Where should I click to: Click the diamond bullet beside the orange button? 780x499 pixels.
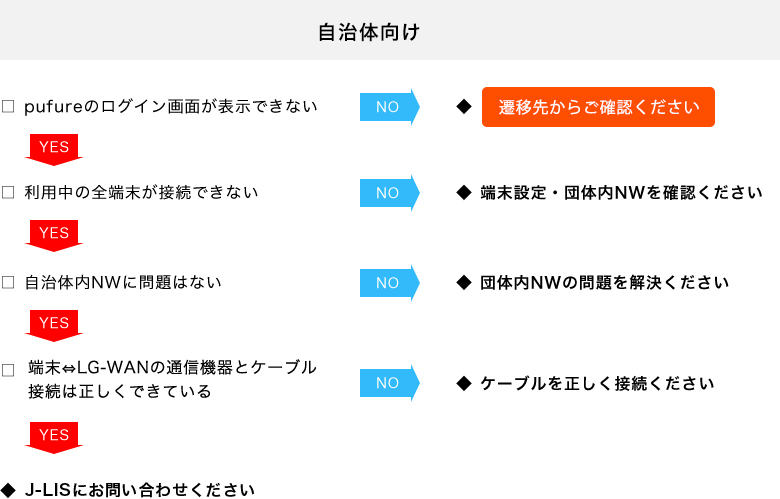[464, 106]
